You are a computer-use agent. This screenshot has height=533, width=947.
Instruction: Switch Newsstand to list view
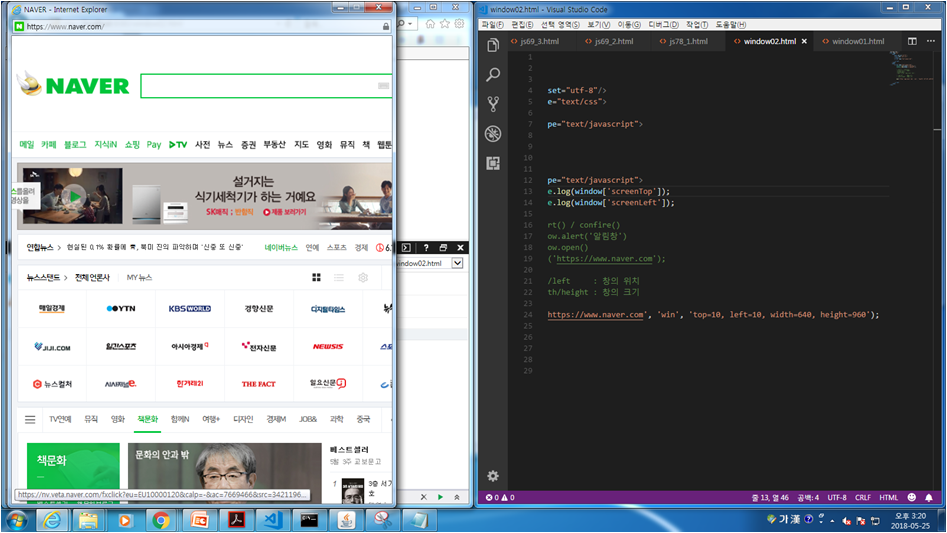tap(339, 277)
